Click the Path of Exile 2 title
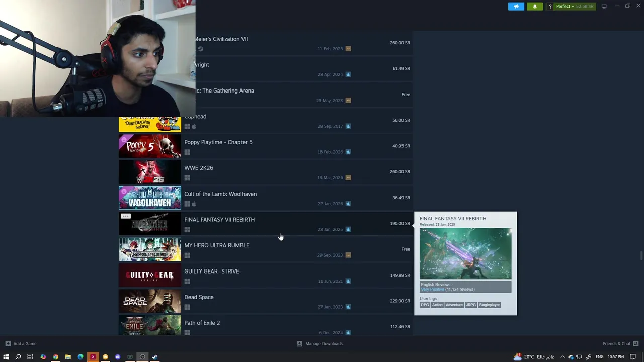Viewport: 644px width, 362px height. point(202,323)
